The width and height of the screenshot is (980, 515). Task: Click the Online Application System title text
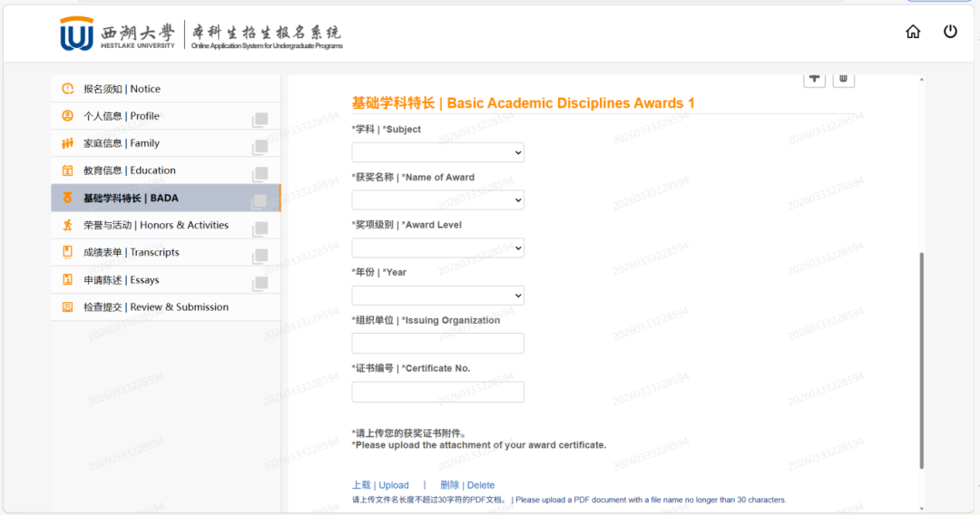click(x=267, y=46)
